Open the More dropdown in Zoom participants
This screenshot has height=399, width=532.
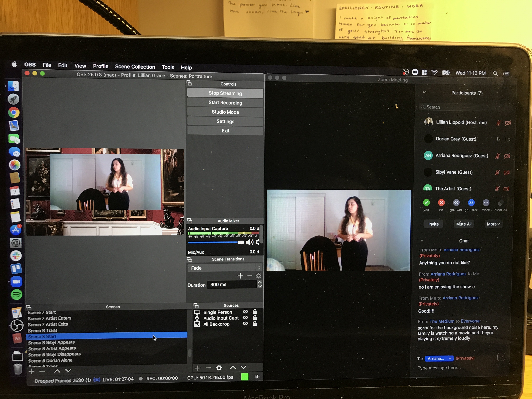(493, 224)
